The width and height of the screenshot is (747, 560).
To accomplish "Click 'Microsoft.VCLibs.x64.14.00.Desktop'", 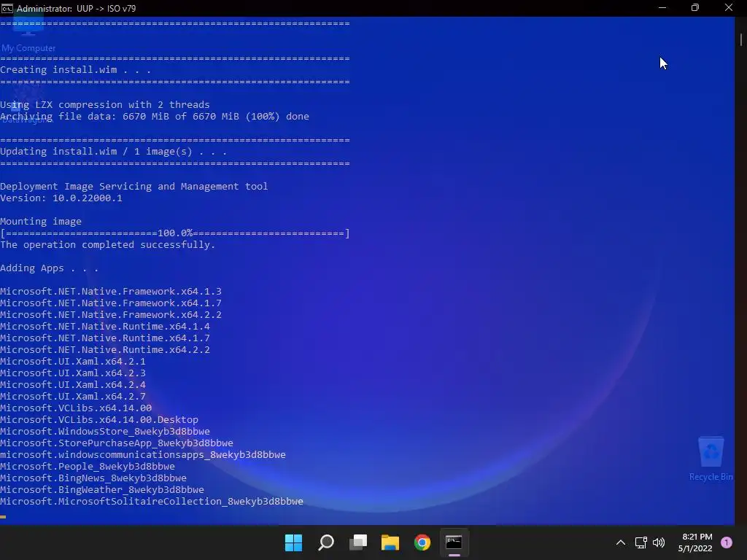I will pyautogui.click(x=99, y=420).
